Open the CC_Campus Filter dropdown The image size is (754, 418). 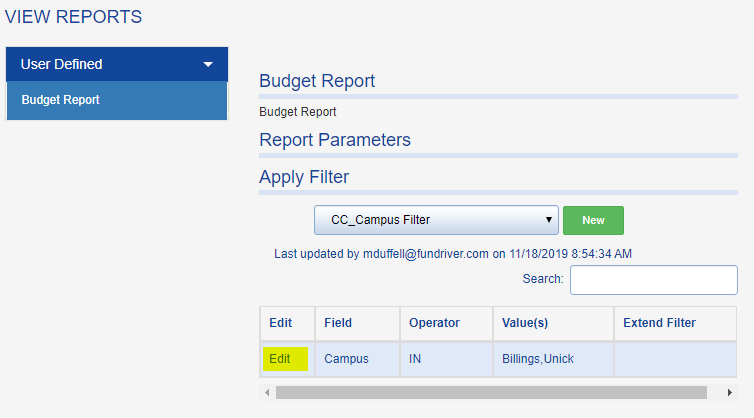436,220
